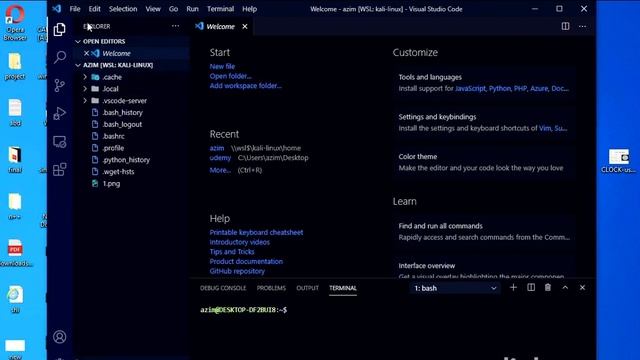Select the Terminal panel tab
640x360 pixels.
coord(343,288)
